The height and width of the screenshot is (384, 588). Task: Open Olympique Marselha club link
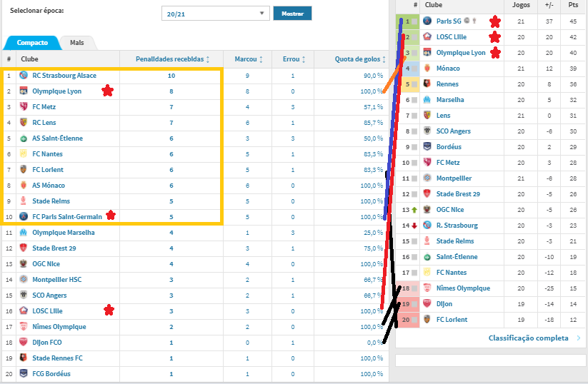point(64,232)
